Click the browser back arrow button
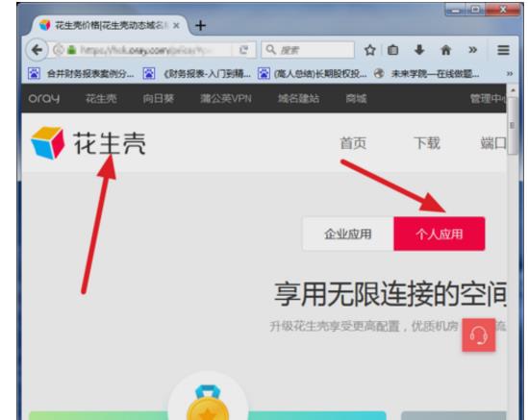Viewport: 528px width, 420px height. (37, 50)
